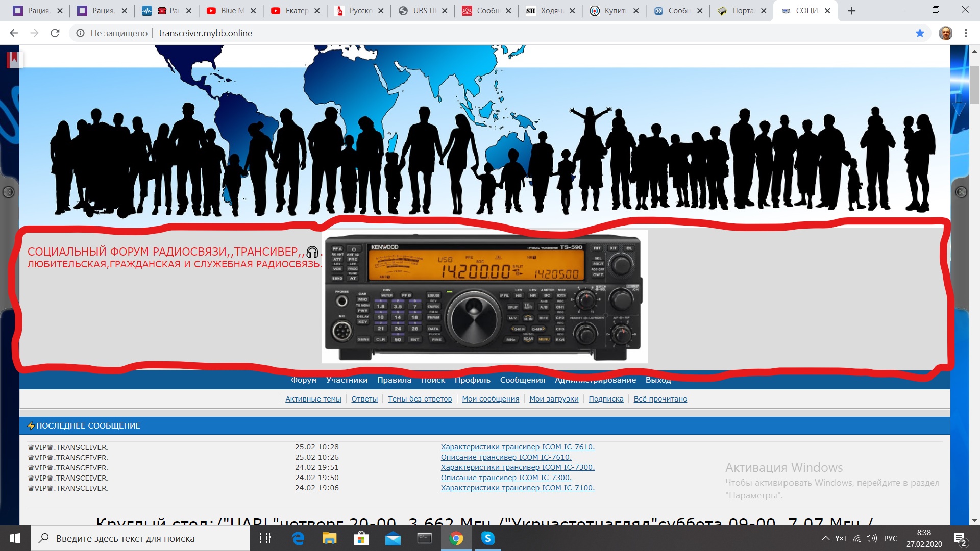Open Chrome from the taskbar
Screen dimensions: 980x551
456,538
